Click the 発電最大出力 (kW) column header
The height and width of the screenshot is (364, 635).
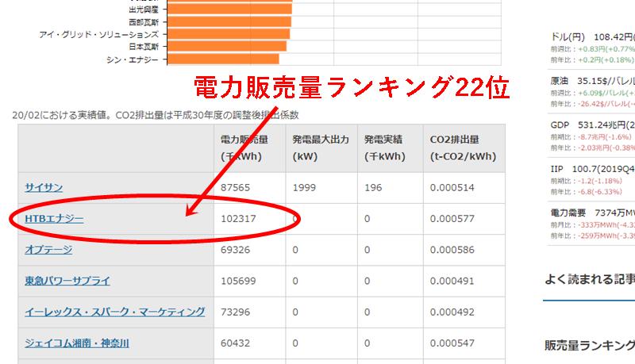pos(321,148)
